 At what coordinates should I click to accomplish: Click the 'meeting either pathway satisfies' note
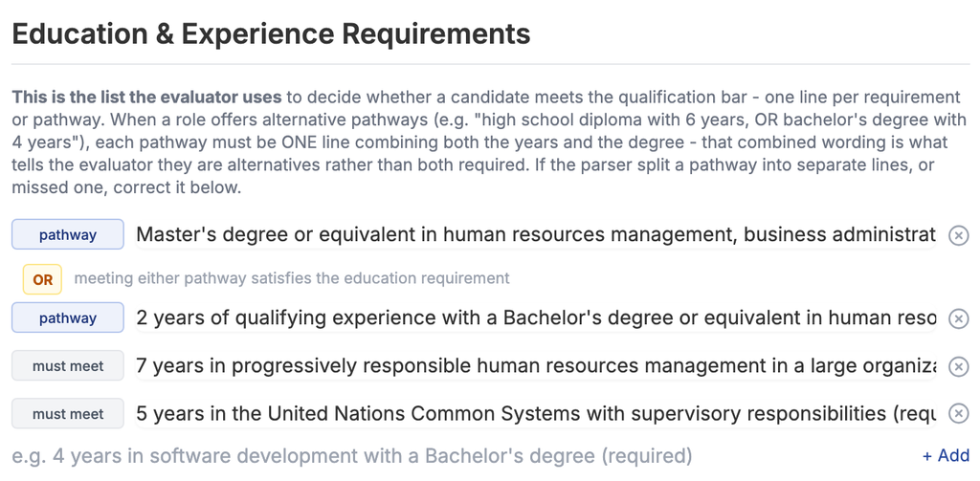(x=292, y=278)
